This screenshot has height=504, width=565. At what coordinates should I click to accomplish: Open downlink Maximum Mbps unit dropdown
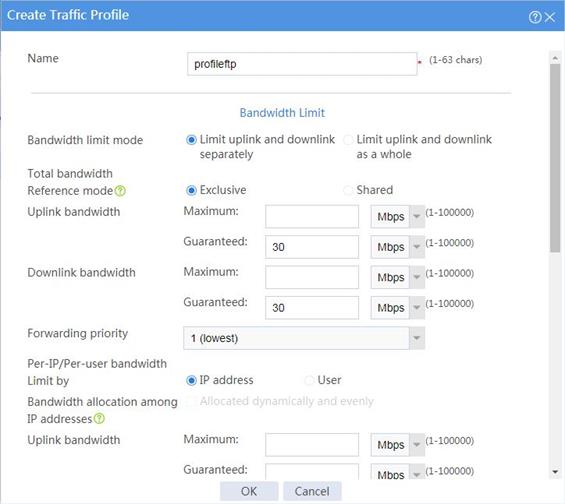397,277
